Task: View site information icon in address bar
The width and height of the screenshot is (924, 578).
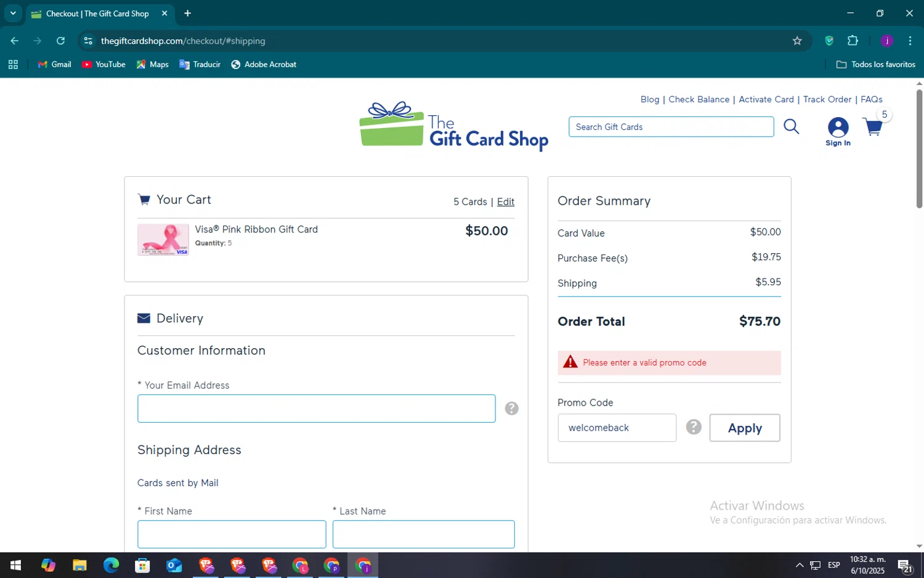Action: pos(88,41)
